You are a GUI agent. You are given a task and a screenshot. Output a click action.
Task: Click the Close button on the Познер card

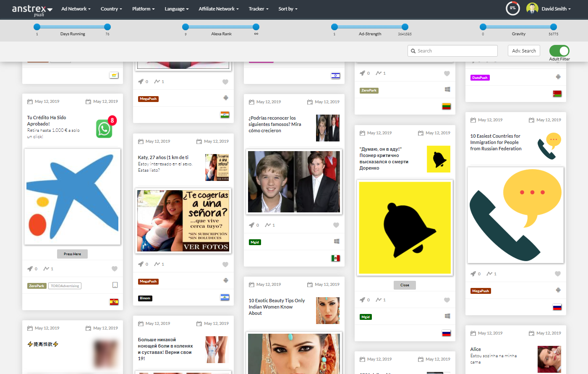coord(405,285)
